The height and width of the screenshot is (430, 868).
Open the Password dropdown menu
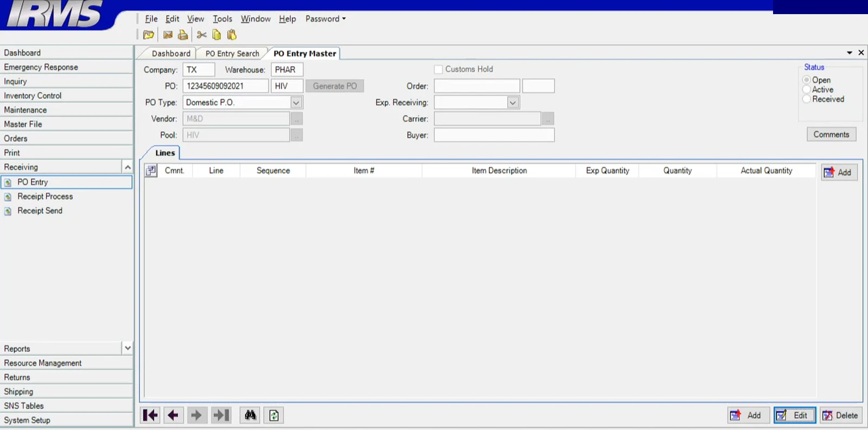(x=325, y=19)
